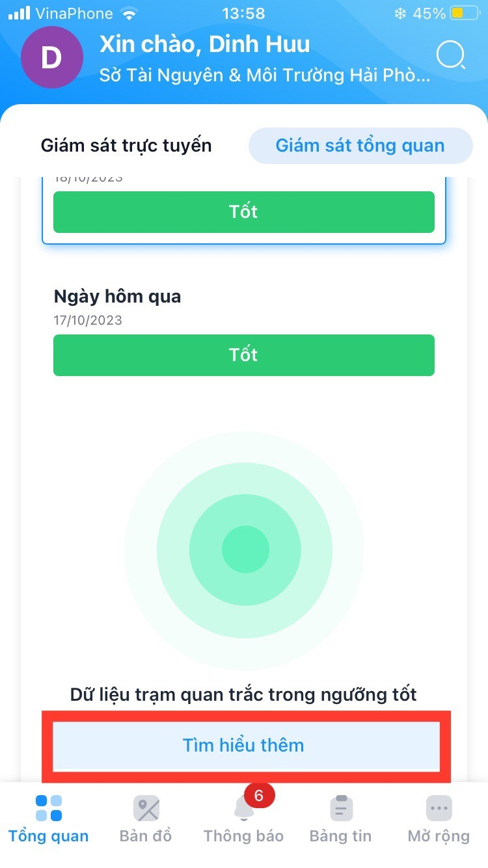Tap the red 6 notification badge
488x868 pixels.
259,796
